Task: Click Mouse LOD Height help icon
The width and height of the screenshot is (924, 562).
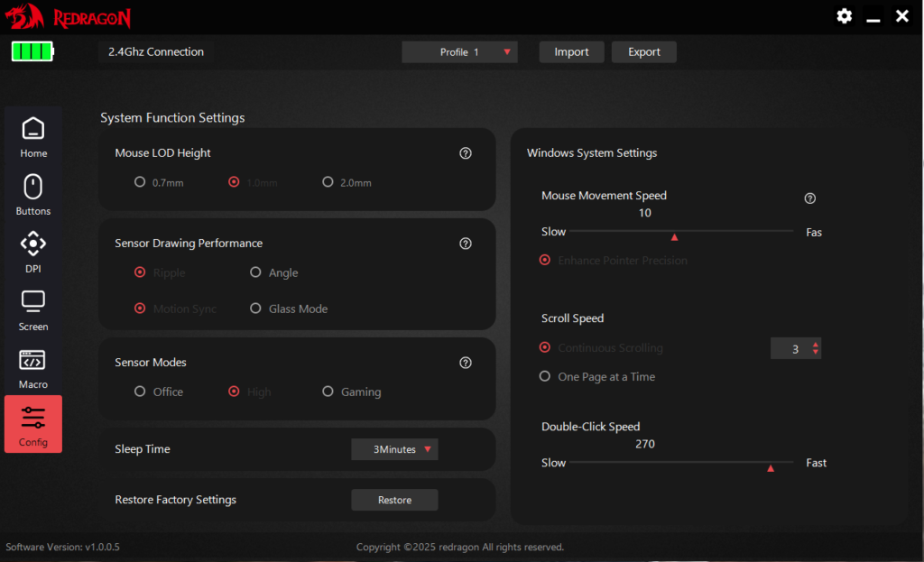Action: [x=466, y=153]
